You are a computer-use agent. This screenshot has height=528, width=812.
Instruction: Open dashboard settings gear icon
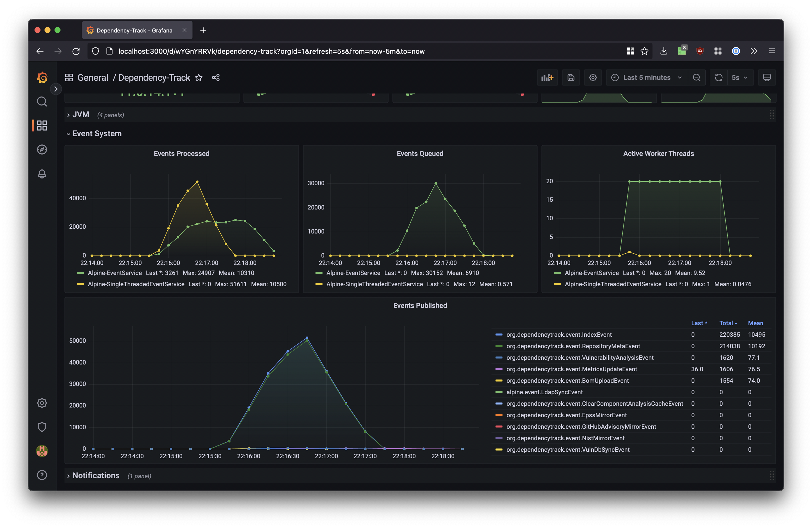coord(593,78)
